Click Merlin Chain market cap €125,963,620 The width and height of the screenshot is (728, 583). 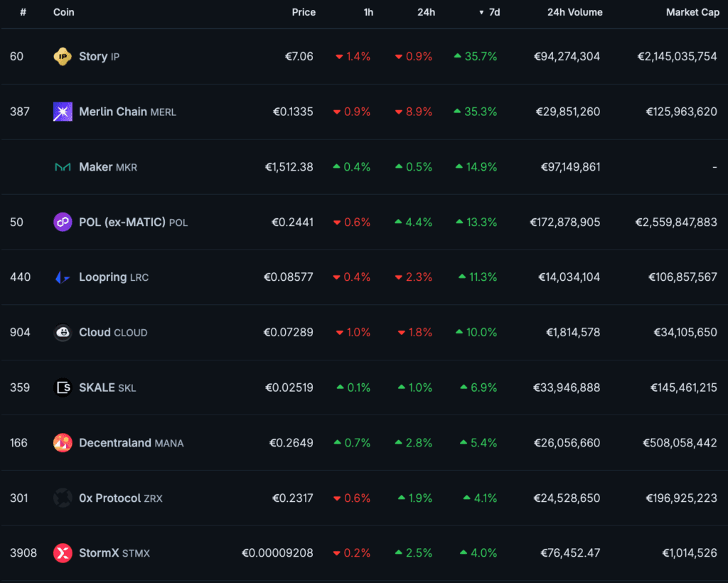coord(682,112)
